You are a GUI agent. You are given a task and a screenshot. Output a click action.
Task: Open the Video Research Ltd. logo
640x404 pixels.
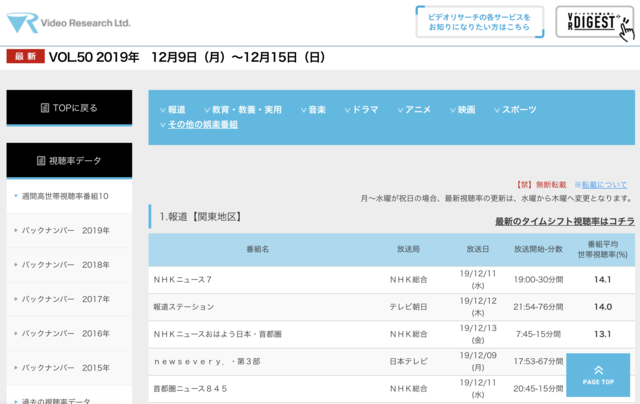[69, 23]
